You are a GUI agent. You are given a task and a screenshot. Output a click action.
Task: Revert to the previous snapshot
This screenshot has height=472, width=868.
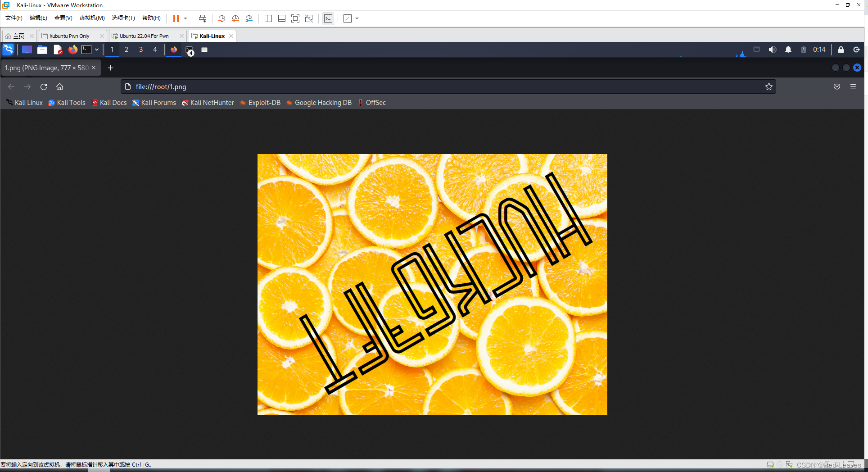(235, 18)
